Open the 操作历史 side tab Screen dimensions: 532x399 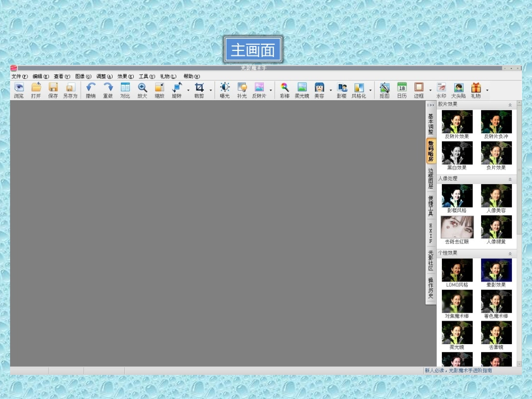431,288
